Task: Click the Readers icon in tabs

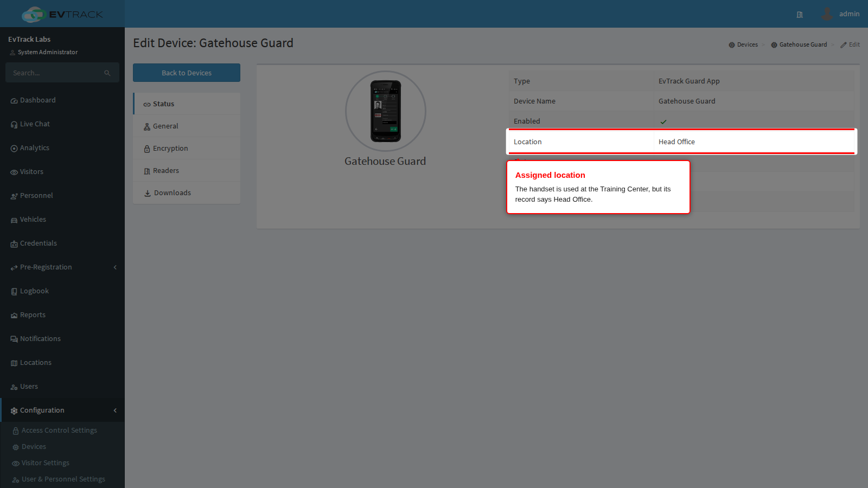Action: pyautogui.click(x=147, y=171)
